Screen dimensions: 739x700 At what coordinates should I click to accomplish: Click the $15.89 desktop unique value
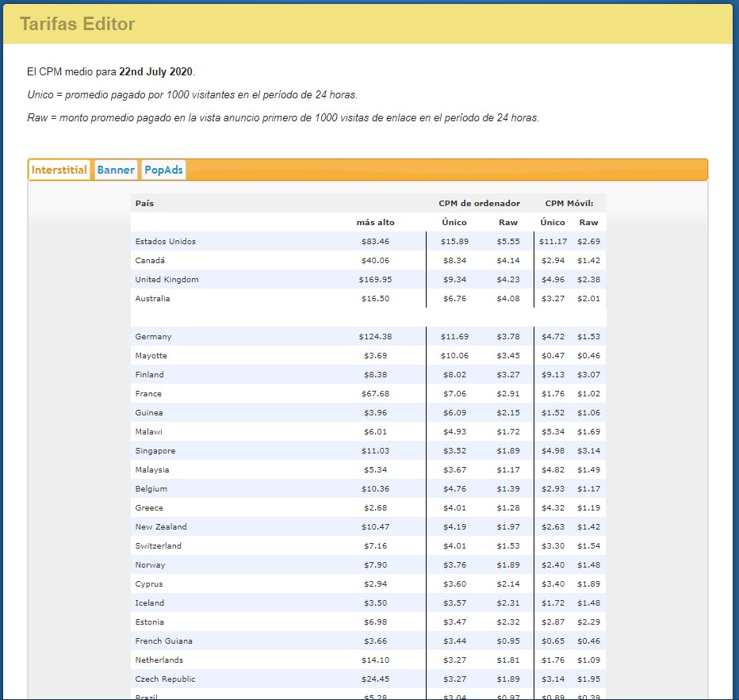click(455, 242)
